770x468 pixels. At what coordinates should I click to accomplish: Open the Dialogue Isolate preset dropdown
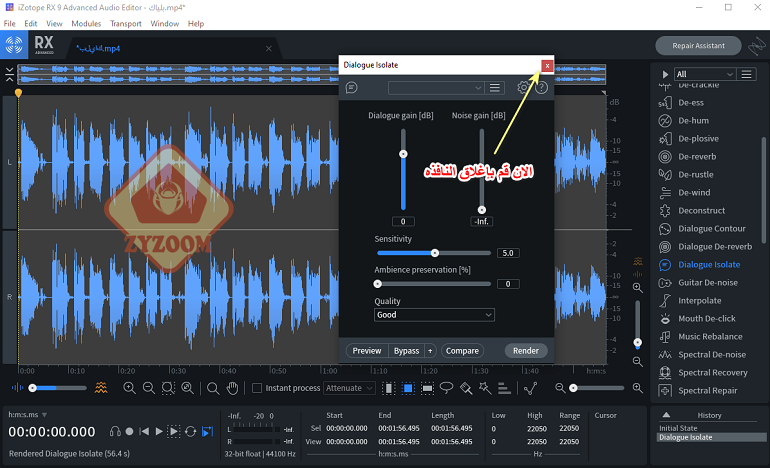click(x=435, y=87)
